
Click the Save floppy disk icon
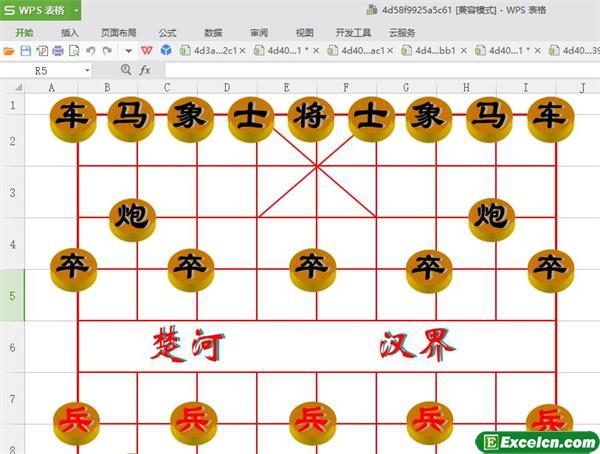(x=26, y=51)
